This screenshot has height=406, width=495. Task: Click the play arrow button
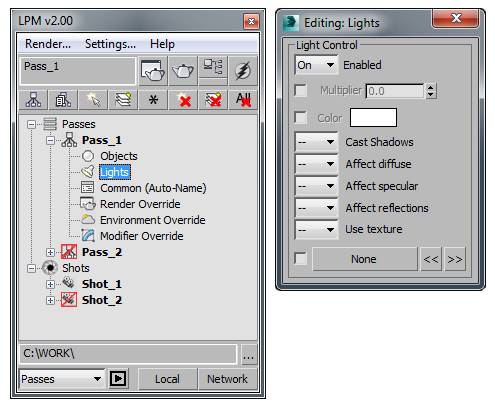(x=118, y=379)
